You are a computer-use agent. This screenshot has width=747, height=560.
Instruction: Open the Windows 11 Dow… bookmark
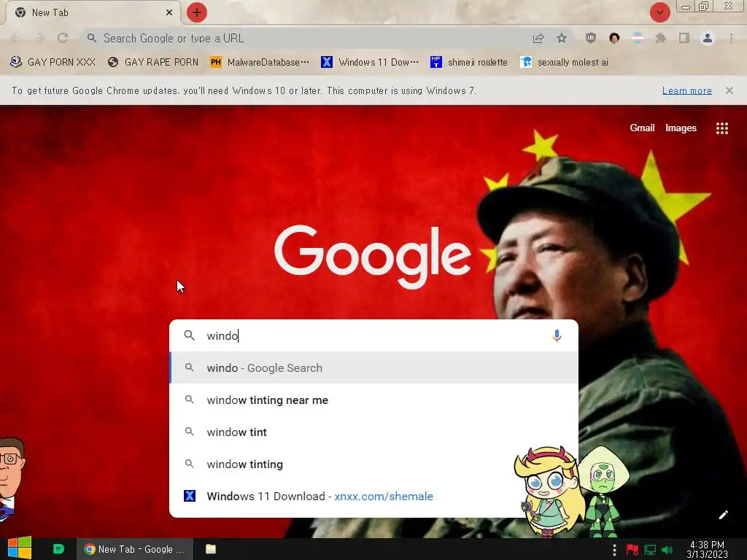(370, 63)
